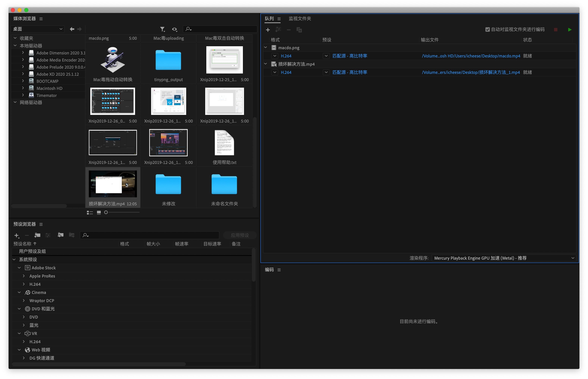
Task: Click the filter funnel icon in media browser
Action: (x=162, y=29)
